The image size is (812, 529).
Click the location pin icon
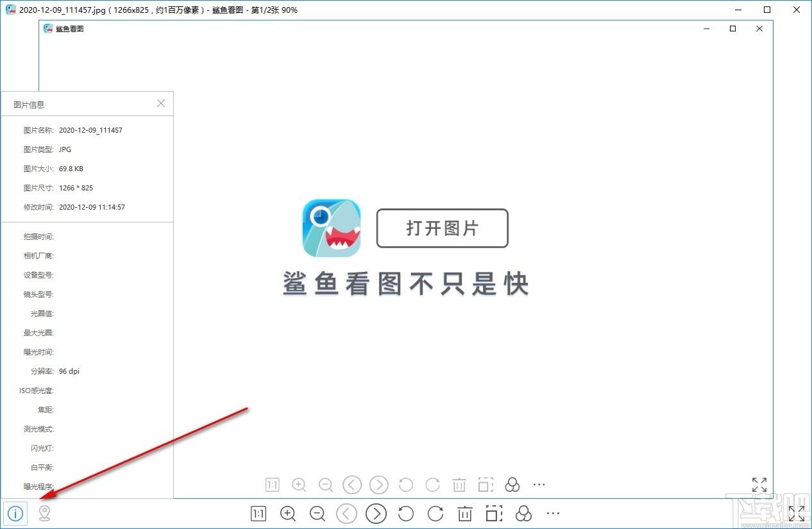(x=44, y=514)
